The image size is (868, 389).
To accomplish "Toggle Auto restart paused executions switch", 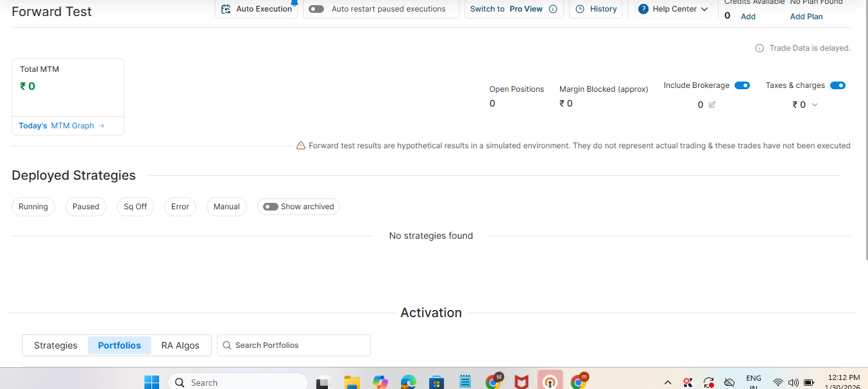I will pos(316,9).
